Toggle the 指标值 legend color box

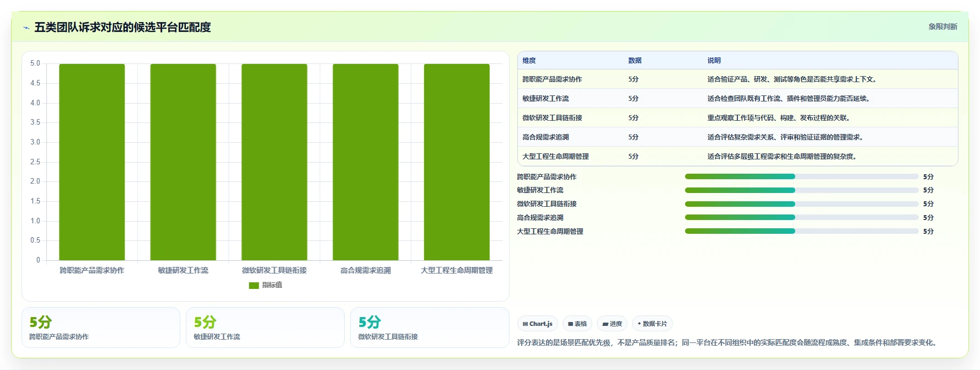coord(254,286)
